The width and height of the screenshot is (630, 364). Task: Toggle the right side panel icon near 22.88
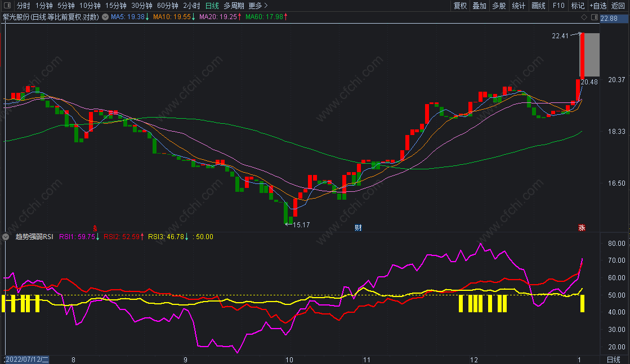pyautogui.click(x=594, y=17)
